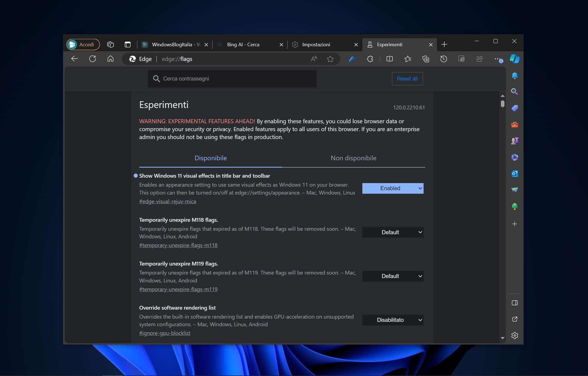Click the sidebar open-in-new-window icon
588x376 pixels.
coord(514,319)
